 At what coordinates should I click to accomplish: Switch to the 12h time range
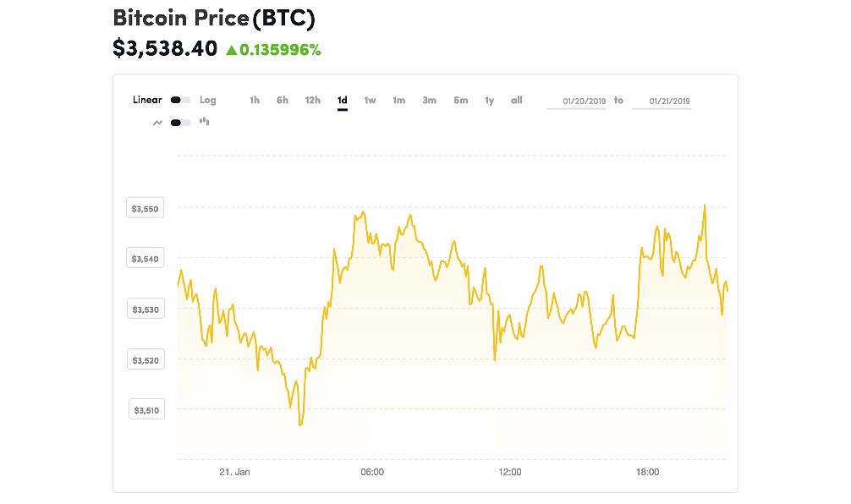click(x=313, y=101)
